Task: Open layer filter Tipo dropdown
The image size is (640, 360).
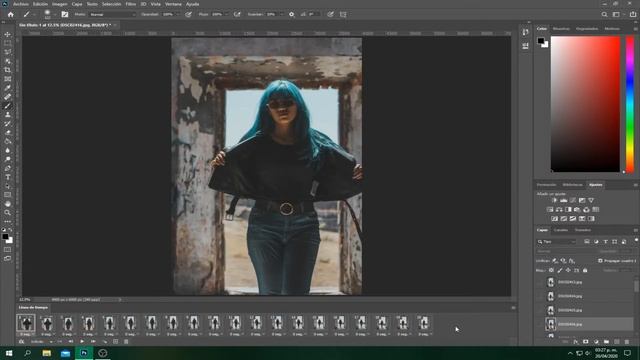Action: click(557, 242)
